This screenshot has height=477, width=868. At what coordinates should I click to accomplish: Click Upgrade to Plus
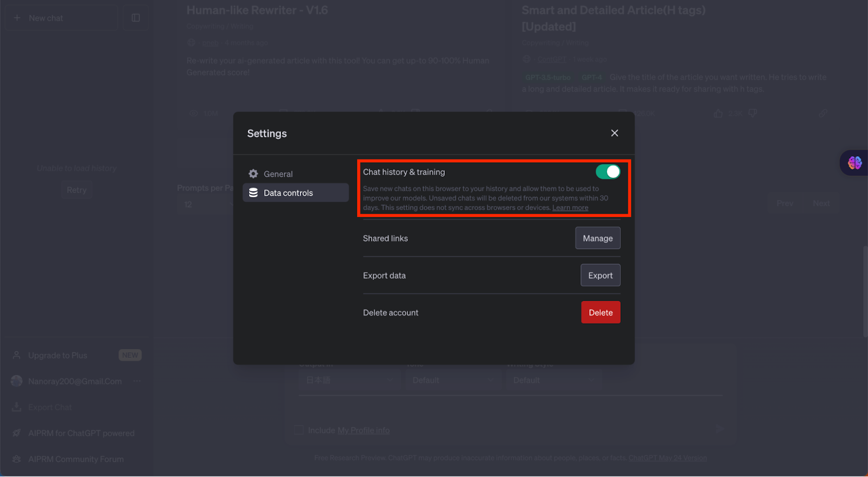(58, 356)
